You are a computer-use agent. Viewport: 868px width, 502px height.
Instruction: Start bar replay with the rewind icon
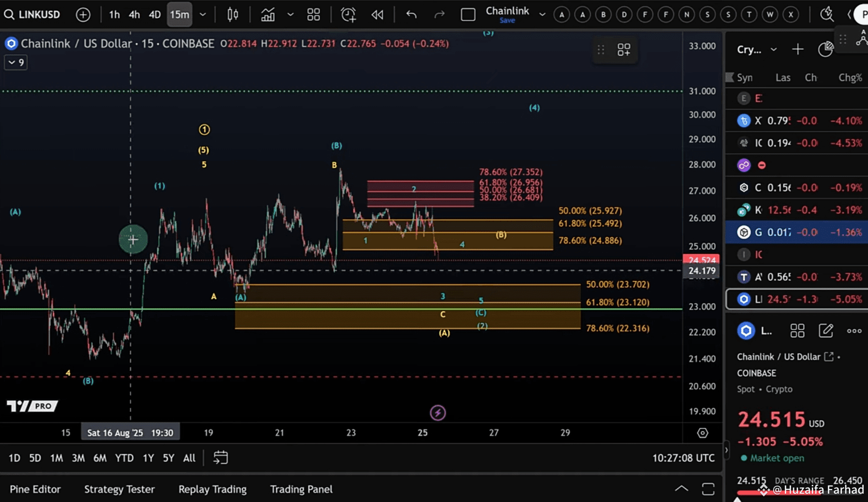click(x=377, y=14)
